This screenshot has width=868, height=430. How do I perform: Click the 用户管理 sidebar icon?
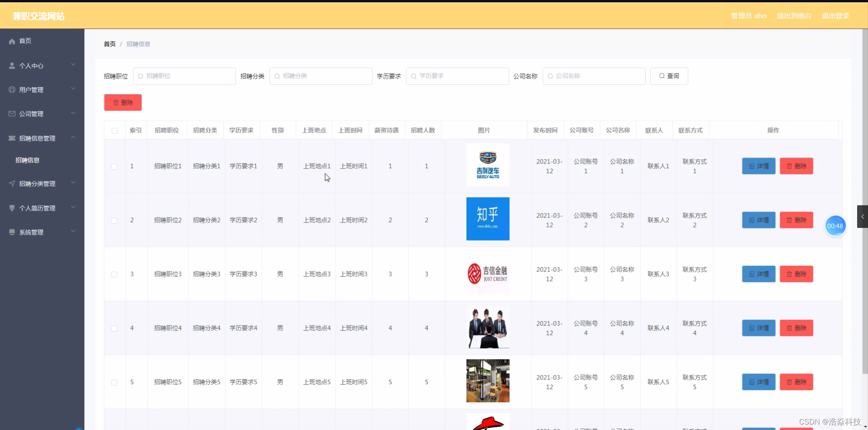pyautogui.click(x=11, y=89)
